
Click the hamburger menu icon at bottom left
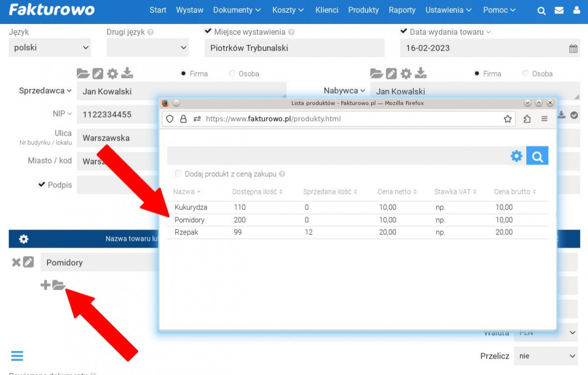[x=17, y=356]
